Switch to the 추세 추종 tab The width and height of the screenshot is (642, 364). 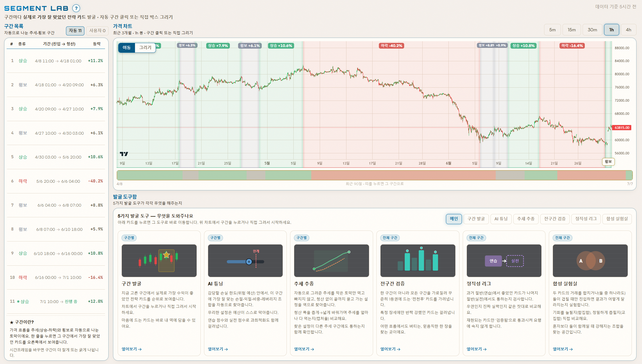(526, 219)
